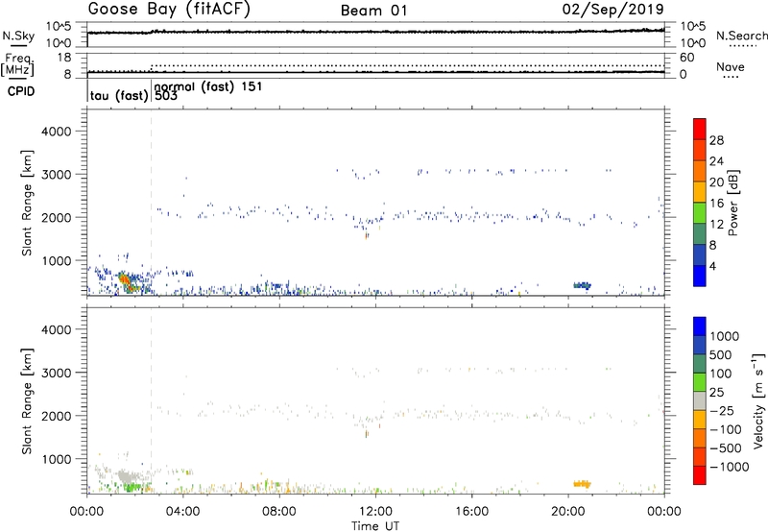Viewport: 768px width, 532px height.
Task: Click the strong red echo near 01:30 in Power panel
Action: (125, 280)
